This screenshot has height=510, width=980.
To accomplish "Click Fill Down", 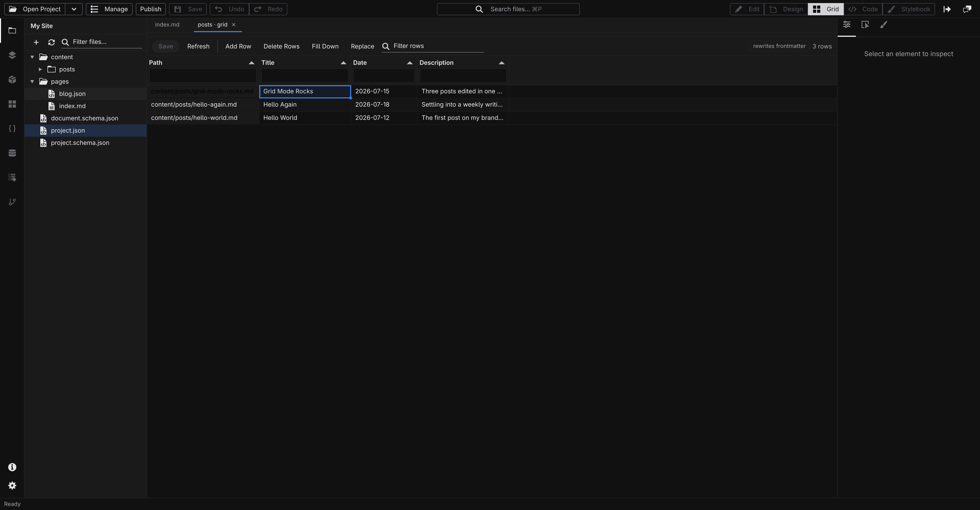I will [x=325, y=46].
